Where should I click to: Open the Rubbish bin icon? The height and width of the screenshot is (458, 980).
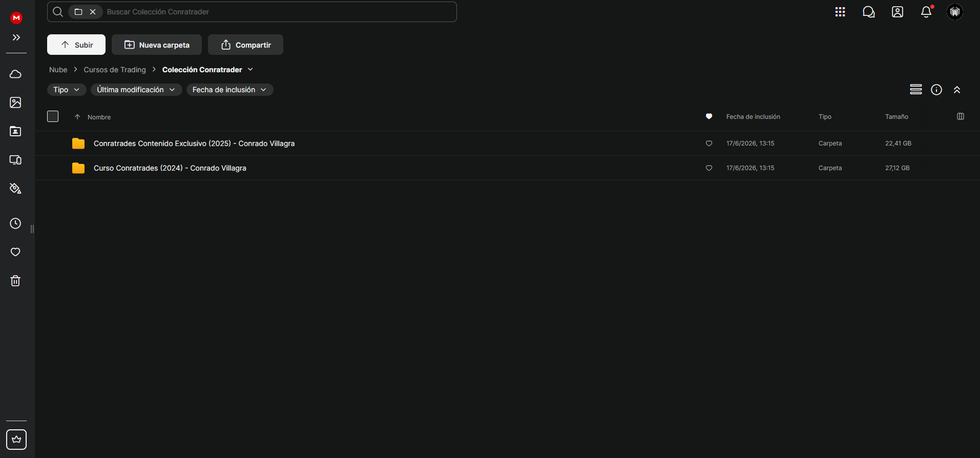click(x=15, y=281)
